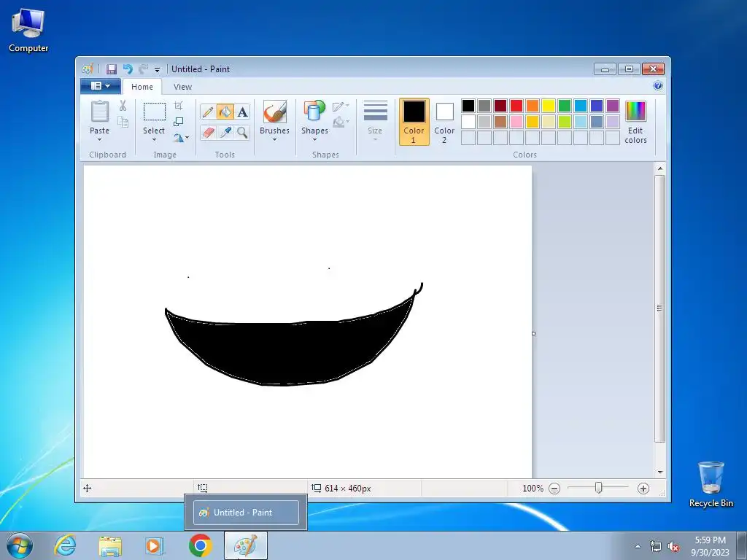Screen dimensions: 747x560
Task: Click the Resize icon
Action: pos(178,122)
